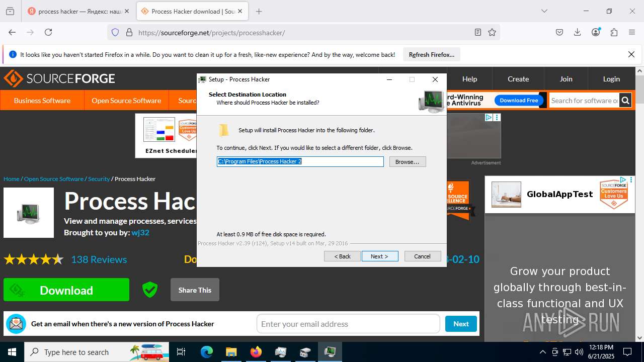Dismiss the Refresh Firefox notification bar
The image size is (644, 362).
pos(631,54)
